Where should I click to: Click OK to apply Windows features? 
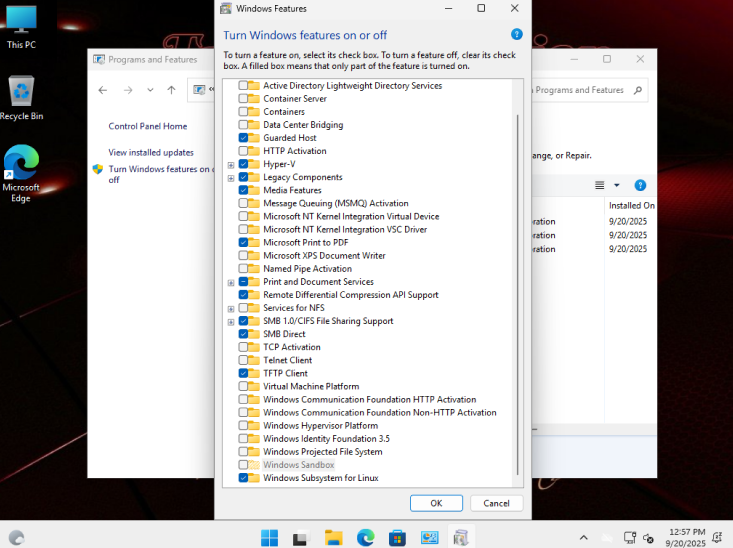click(x=436, y=503)
